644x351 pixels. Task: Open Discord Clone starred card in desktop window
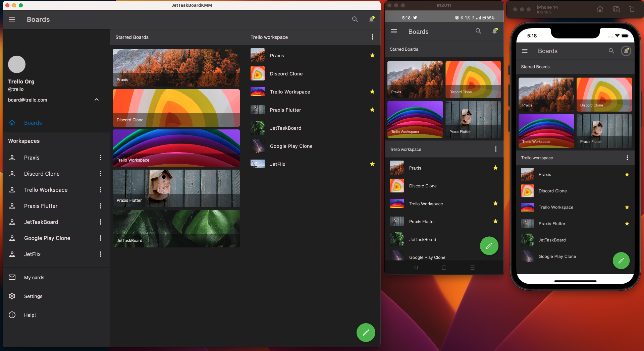pos(176,108)
